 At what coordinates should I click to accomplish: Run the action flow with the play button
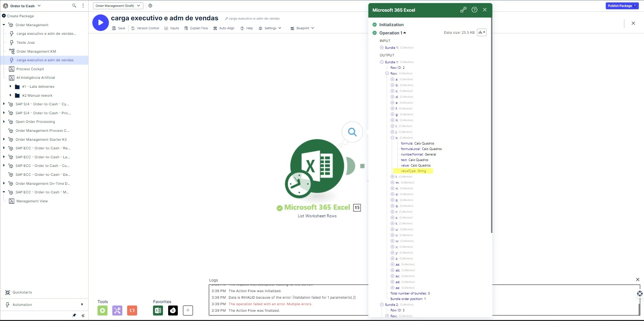[x=101, y=23]
